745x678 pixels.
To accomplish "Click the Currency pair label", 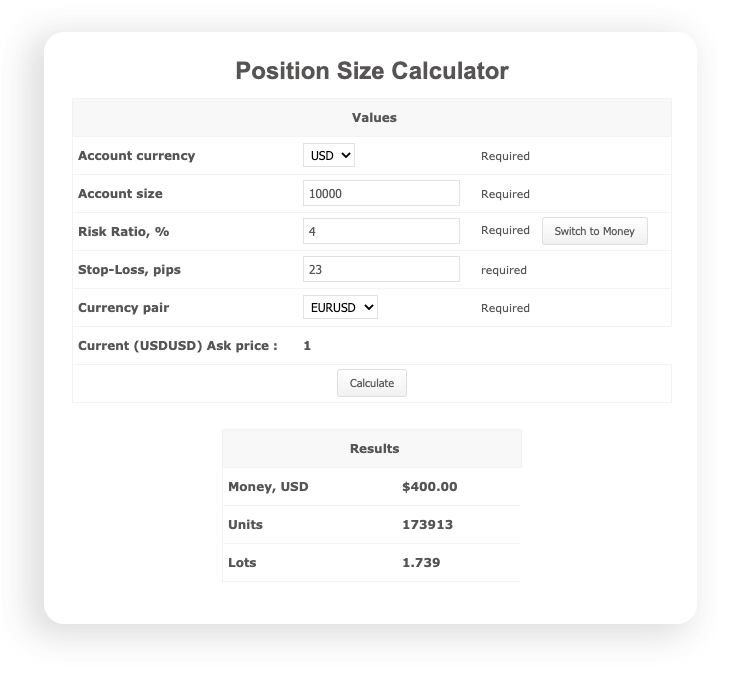I will point(124,308).
